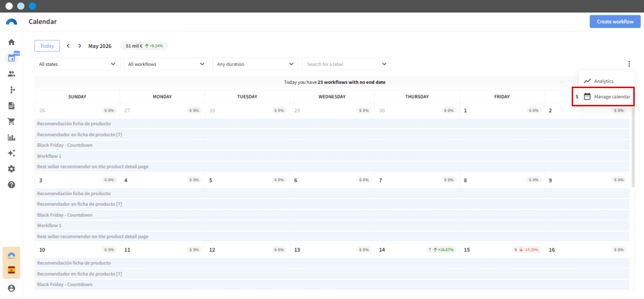
Task: Open the help question mark icon
Action: 11,185
